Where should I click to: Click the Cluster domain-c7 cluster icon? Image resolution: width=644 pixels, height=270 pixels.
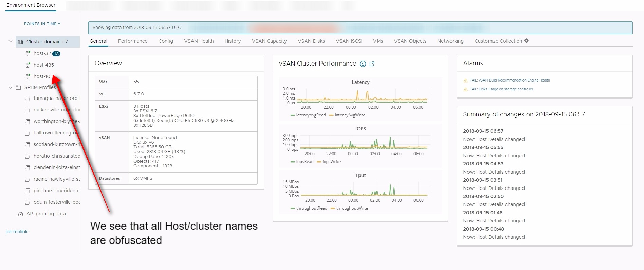[20, 42]
